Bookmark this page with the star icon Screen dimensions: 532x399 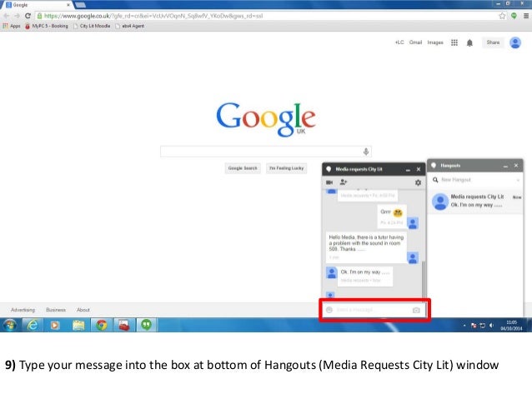(502, 16)
